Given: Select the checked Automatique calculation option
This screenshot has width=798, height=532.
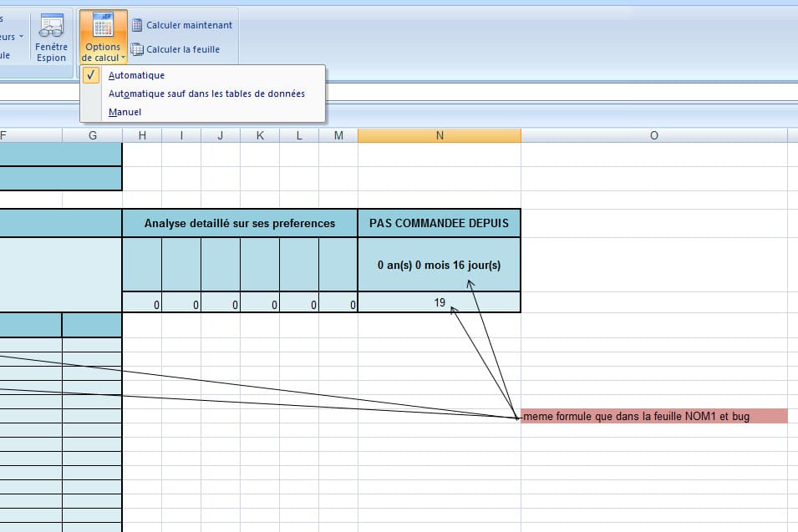Looking at the screenshot, I should [x=136, y=75].
